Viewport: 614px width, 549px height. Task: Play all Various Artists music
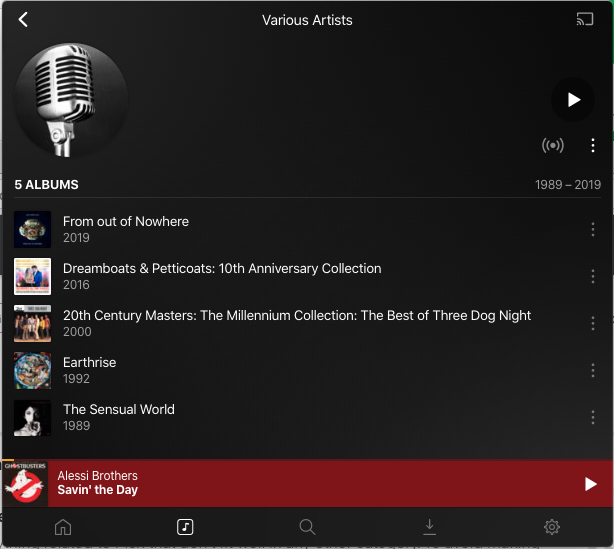[x=573, y=99]
